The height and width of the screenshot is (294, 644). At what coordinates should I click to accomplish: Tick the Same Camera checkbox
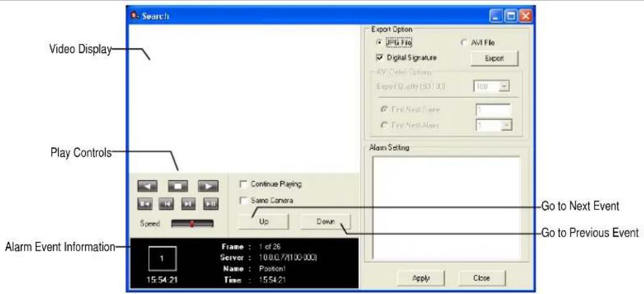[x=243, y=201]
